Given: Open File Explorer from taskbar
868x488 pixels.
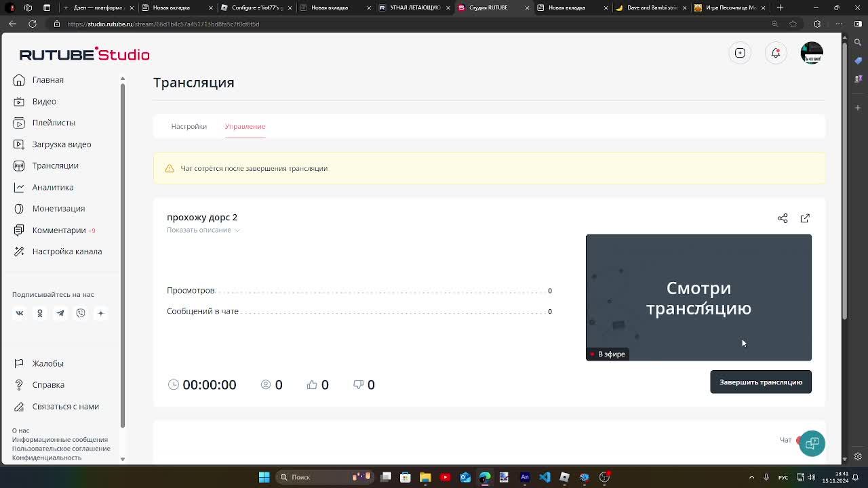Looking at the screenshot, I should click(425, 477).
